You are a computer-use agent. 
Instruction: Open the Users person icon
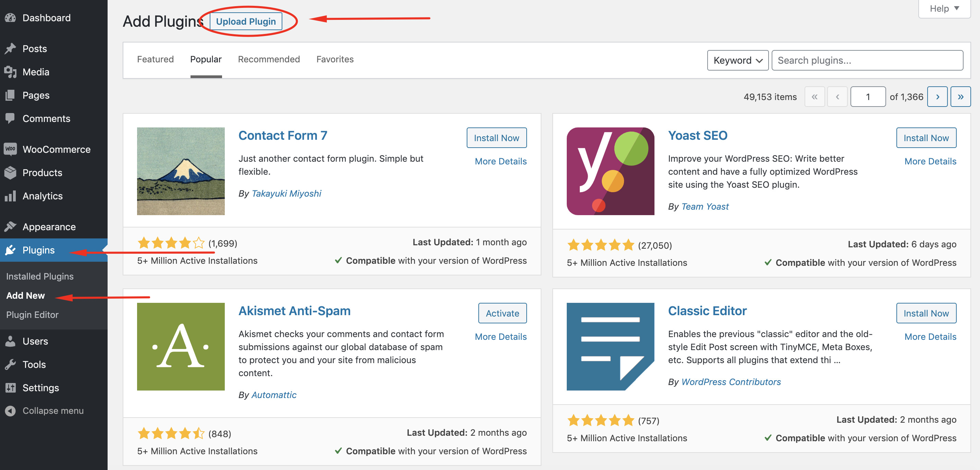click(x=10, y=341)
